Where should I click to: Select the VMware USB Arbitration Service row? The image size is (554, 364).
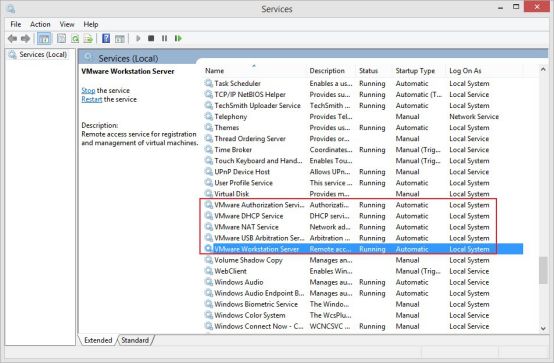pos(363,238)
